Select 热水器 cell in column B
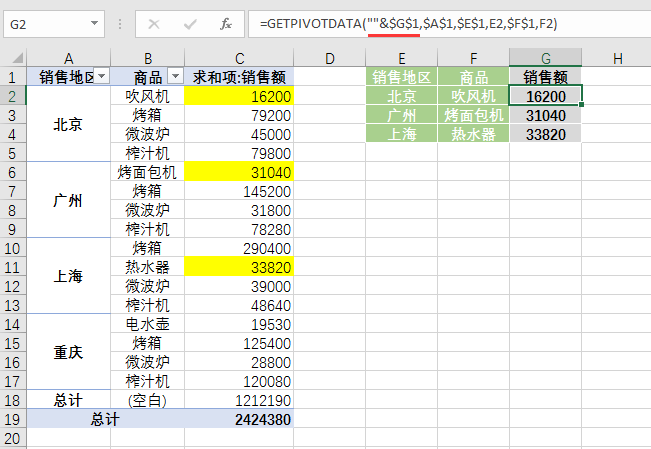 pyautogui.click(x=147, y=267)
